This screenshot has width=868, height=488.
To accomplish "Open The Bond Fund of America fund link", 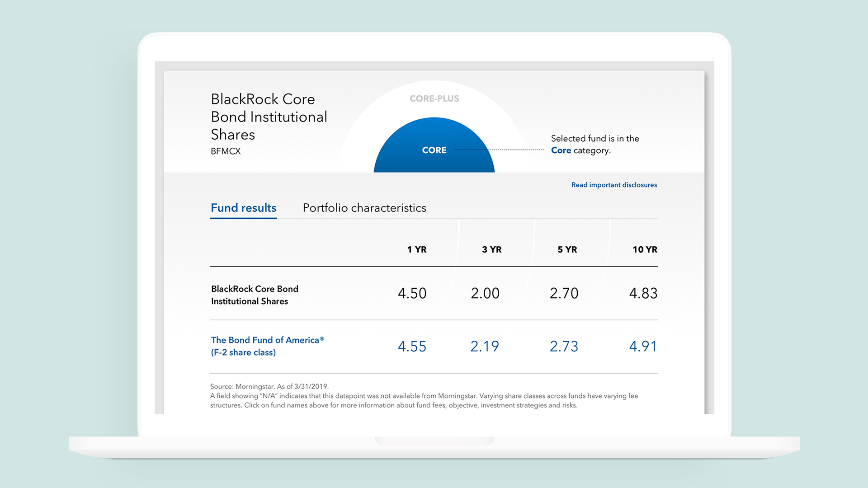I will point(267,346).
